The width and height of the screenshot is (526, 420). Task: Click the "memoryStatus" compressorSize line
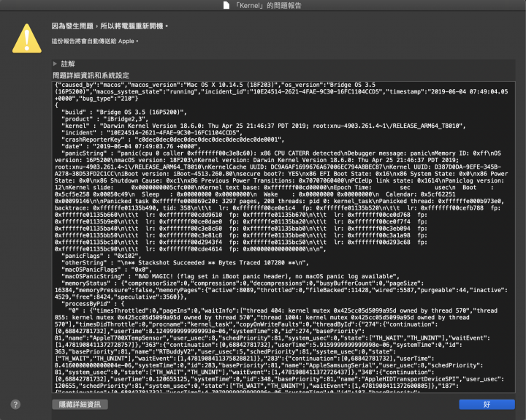[x=243, y=283]
